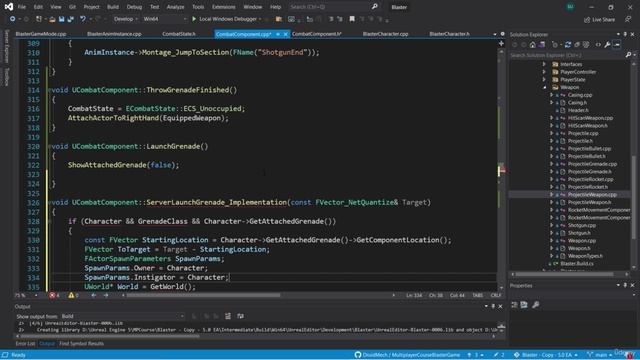Switch to the CombatComponent.h tab

pyautogui.click(x=317, y=34)
